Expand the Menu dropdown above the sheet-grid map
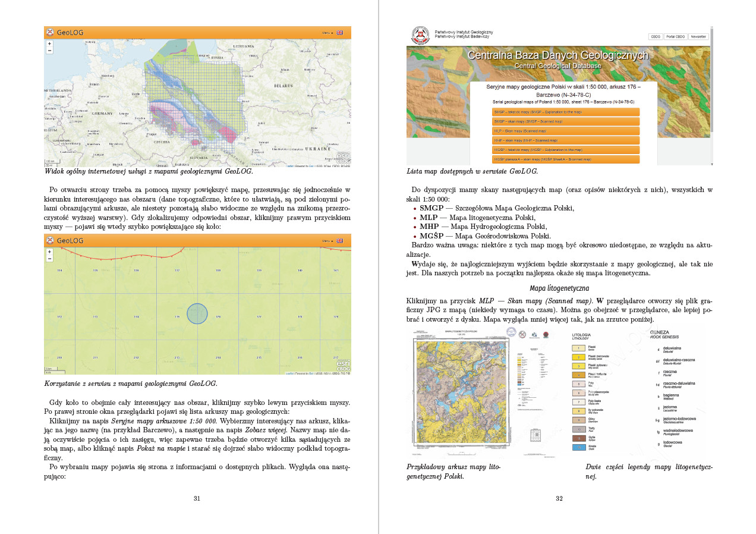756x534 pixels. coord(327,241)
